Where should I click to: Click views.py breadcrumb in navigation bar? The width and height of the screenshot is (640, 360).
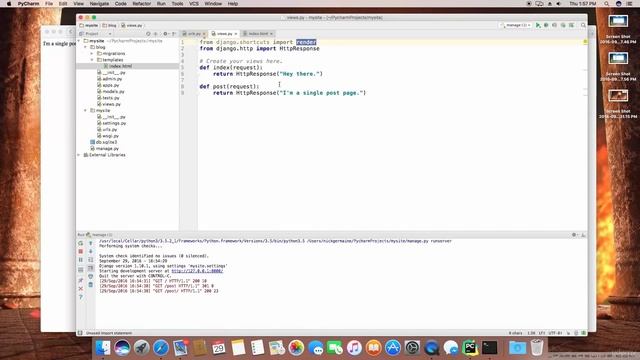(x=132, y=25)
